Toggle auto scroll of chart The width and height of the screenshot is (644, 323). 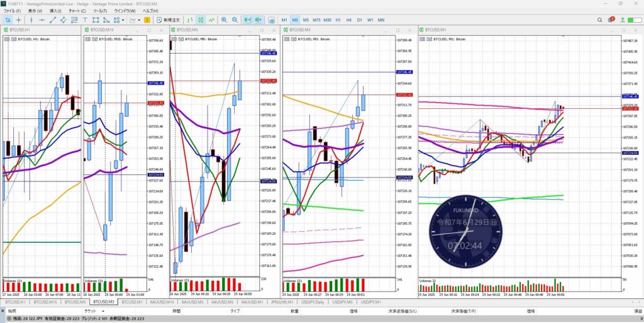(x=248, y=20)
